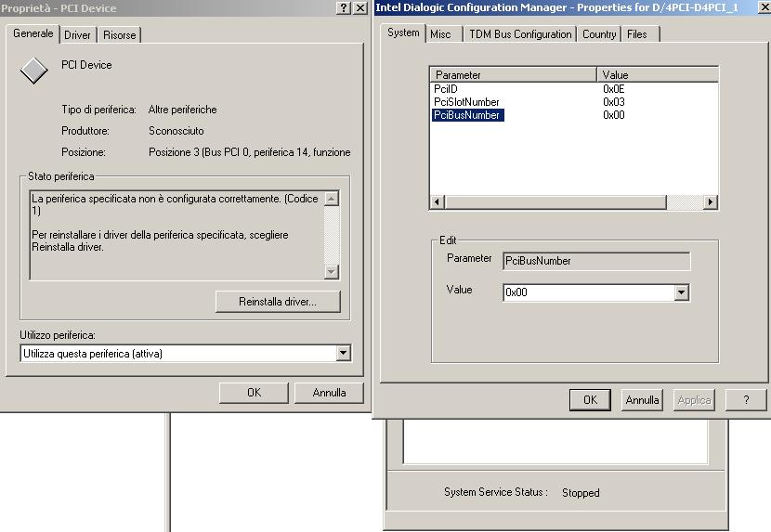The image size is (771, 532).
Task: Click the Parameter column header
Action: [514, 74]
